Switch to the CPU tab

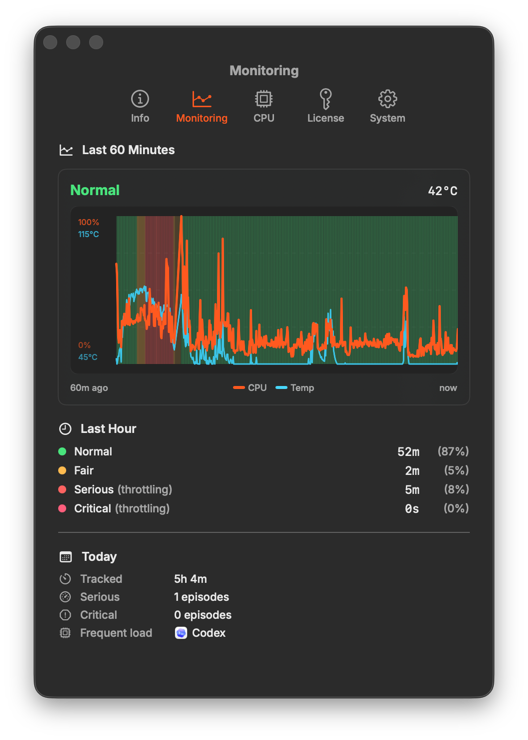coord(263,106)
